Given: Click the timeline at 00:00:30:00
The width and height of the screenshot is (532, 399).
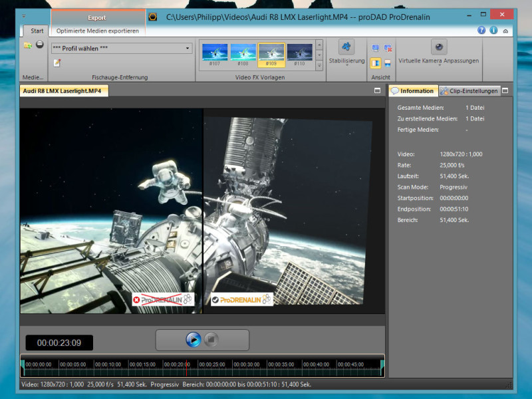Looking at the screenshot, I should (247, 364).
